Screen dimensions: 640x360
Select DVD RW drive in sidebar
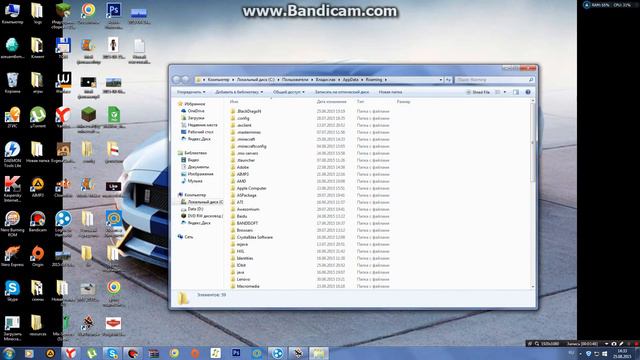click(x=202, y=216)
